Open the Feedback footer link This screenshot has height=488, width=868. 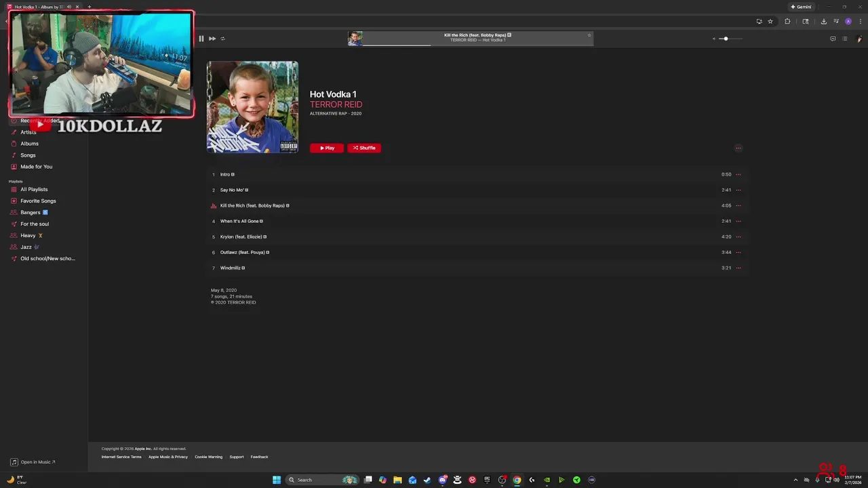tap(259, 457)
